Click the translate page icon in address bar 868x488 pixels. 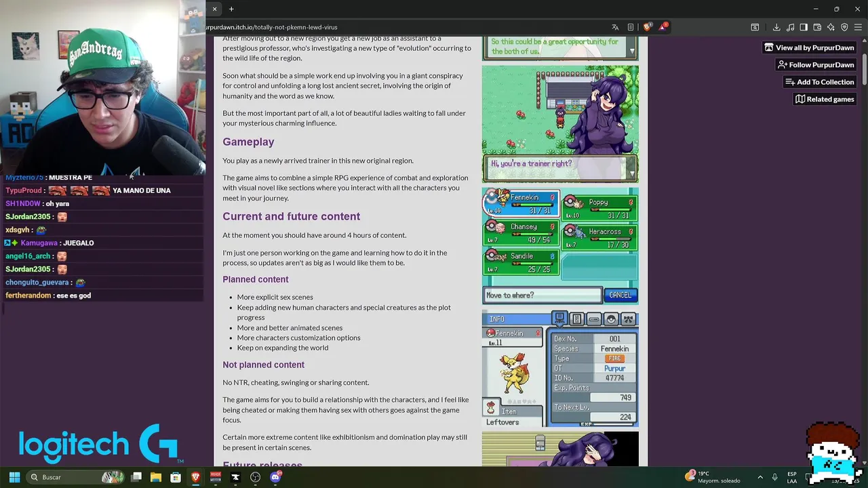tap(615, 27)
